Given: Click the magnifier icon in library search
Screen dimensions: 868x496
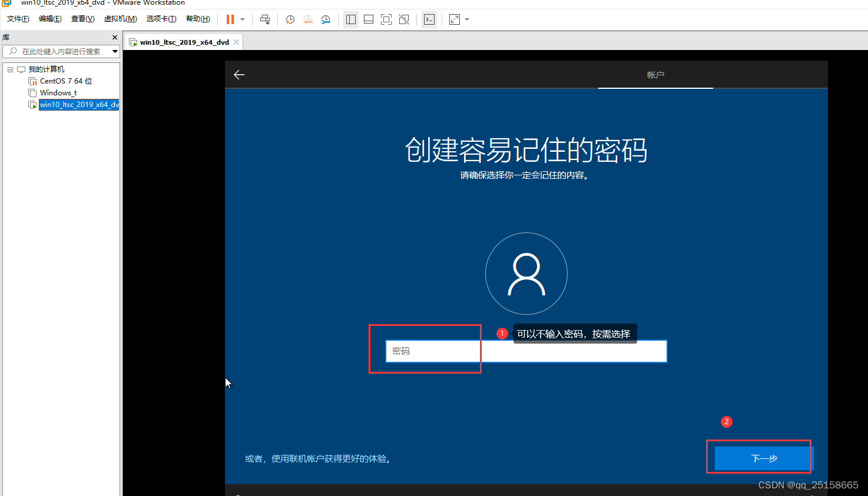Looking at the screenshot, I should click(x=12, y=51).
